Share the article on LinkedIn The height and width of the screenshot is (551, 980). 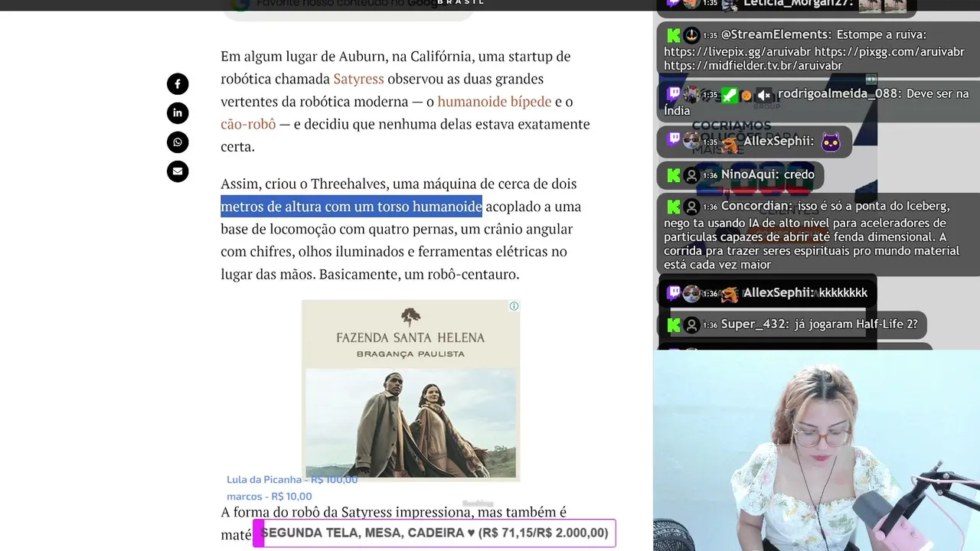pos(178,113)
